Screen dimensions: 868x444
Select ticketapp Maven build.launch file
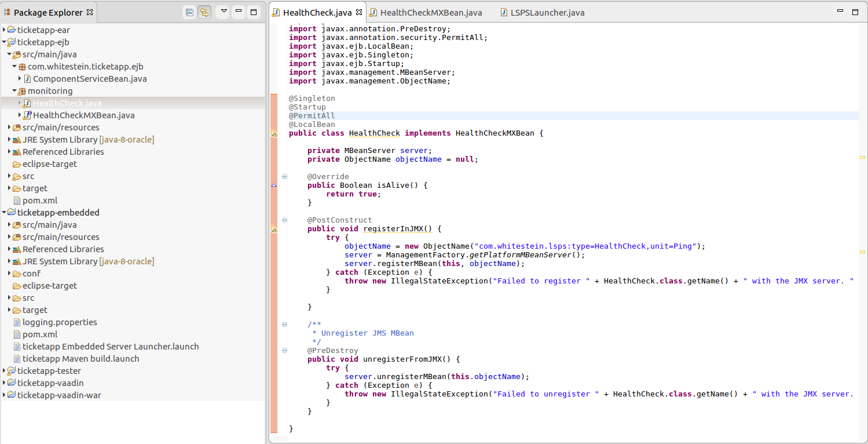(x=76, y=359)
